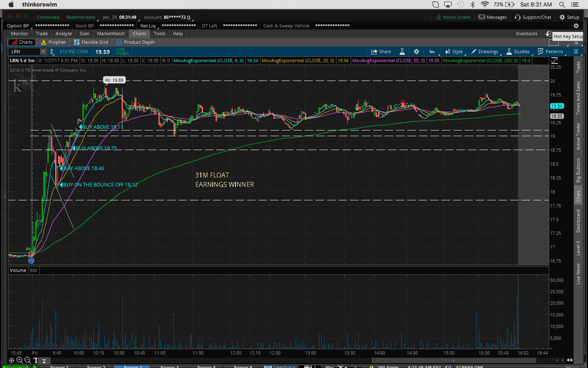The height and width of the screenshot is (368, 588).
Task: Click the Share button
Action: [381, 52]
